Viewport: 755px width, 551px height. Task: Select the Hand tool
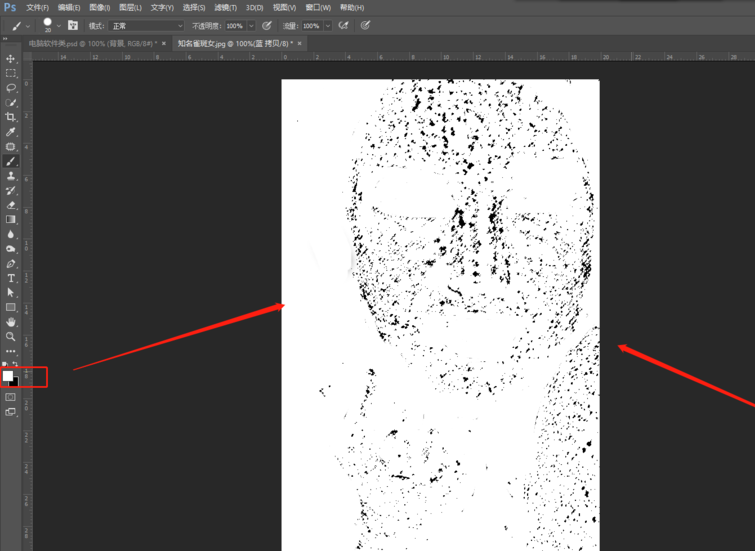[11, 322]
